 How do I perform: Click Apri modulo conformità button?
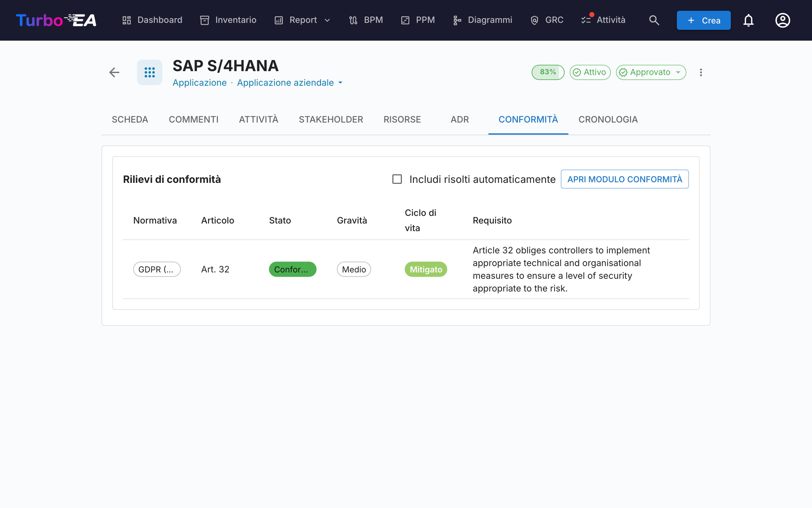coord(625,179)
